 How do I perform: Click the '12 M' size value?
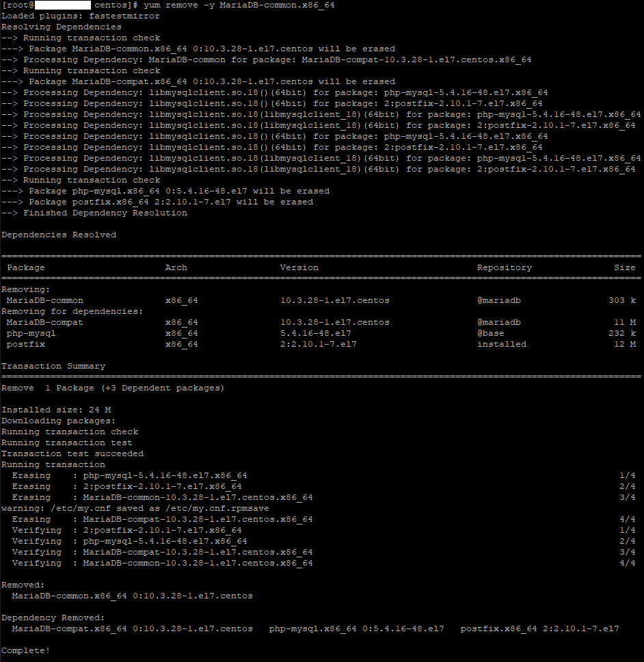(x=625, y=345)
